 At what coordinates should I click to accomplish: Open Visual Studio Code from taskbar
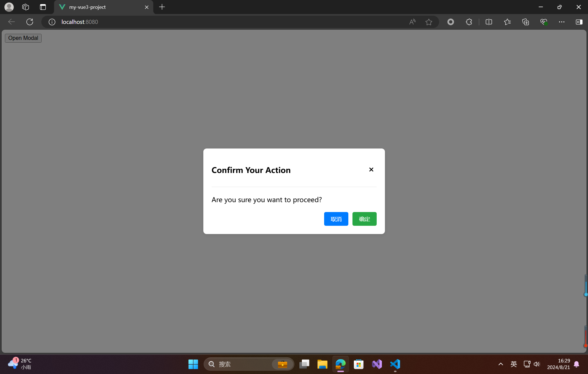(395, 364)
